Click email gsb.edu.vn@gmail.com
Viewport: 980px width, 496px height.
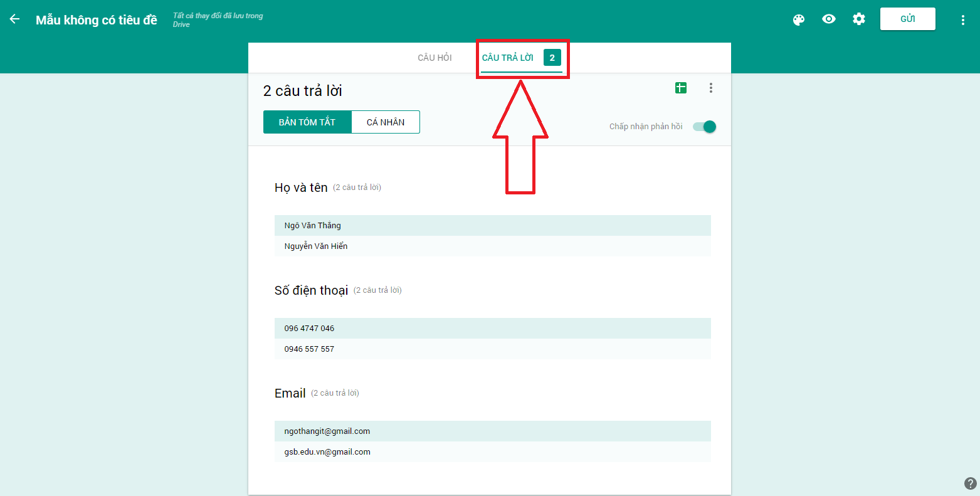coord(327,452)
